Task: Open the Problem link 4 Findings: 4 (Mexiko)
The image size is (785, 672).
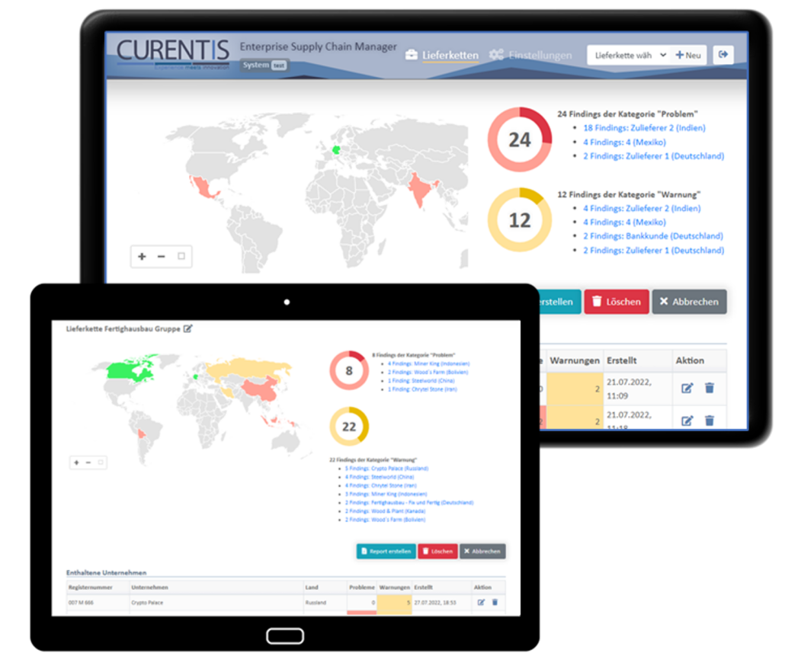Action: [624, 142]
